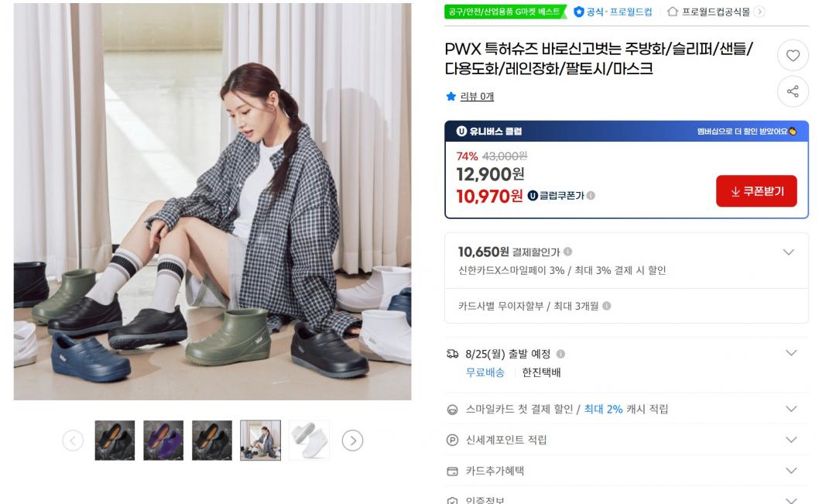Screen dimensions: 836x504
Task: Select the purple shoe thumbnail
Action: click(x=163, y=441)
